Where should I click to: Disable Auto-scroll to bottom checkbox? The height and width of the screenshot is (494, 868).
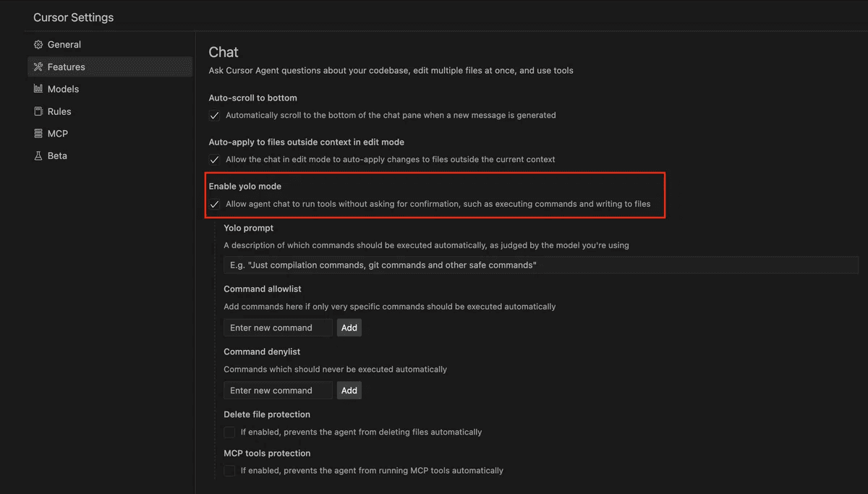click(214, 116)
